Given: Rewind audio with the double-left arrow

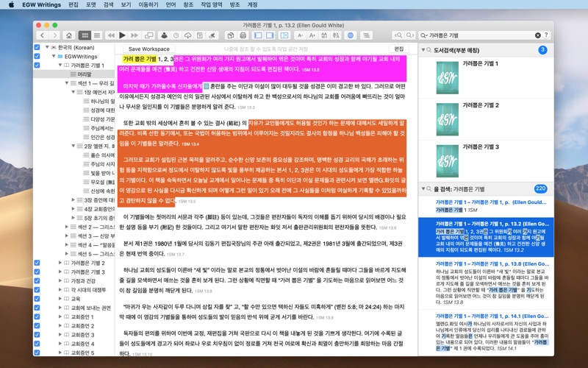Looking at the screenshot, I should point(111,35).
